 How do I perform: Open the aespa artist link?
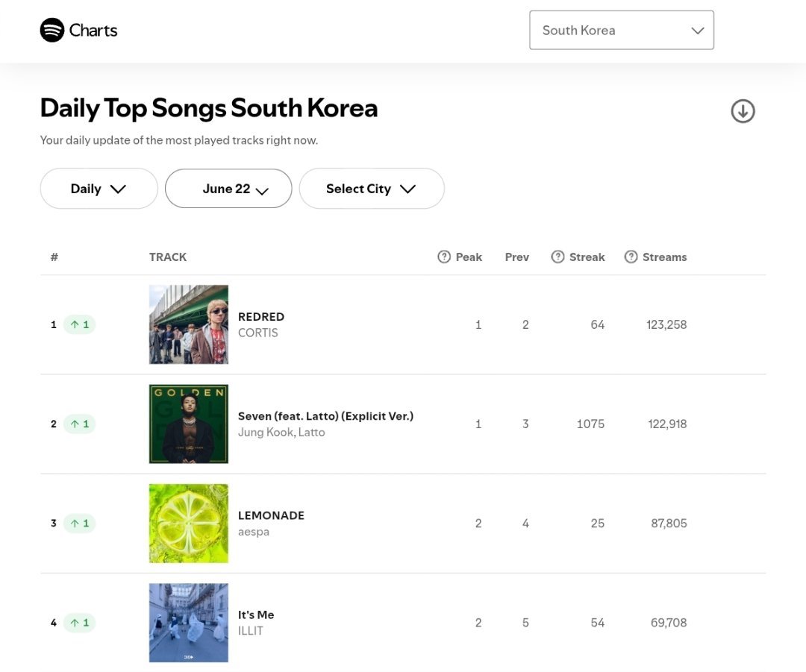click(254, 532)
